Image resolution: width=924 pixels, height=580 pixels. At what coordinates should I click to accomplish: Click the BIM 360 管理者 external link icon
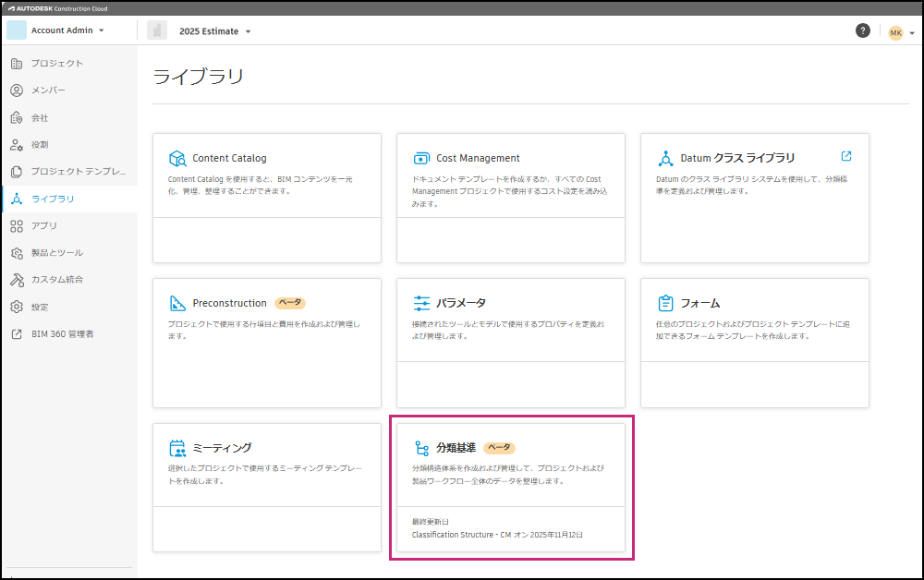tap(17, 333)
